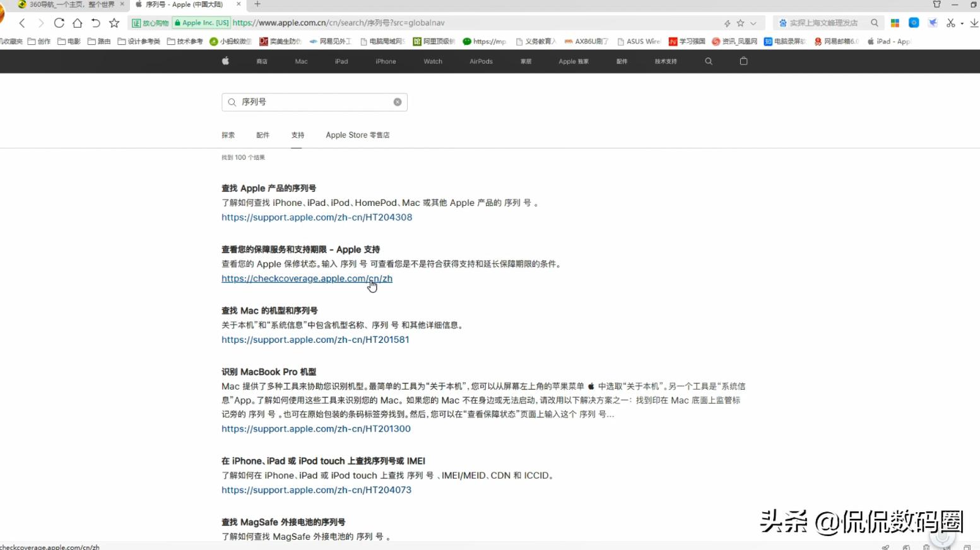This screenshot has width=980, height=550.
Task: Expand the 收藏夹 favorites folder on bookmarks bar
Action: click(x=11, y=41)
